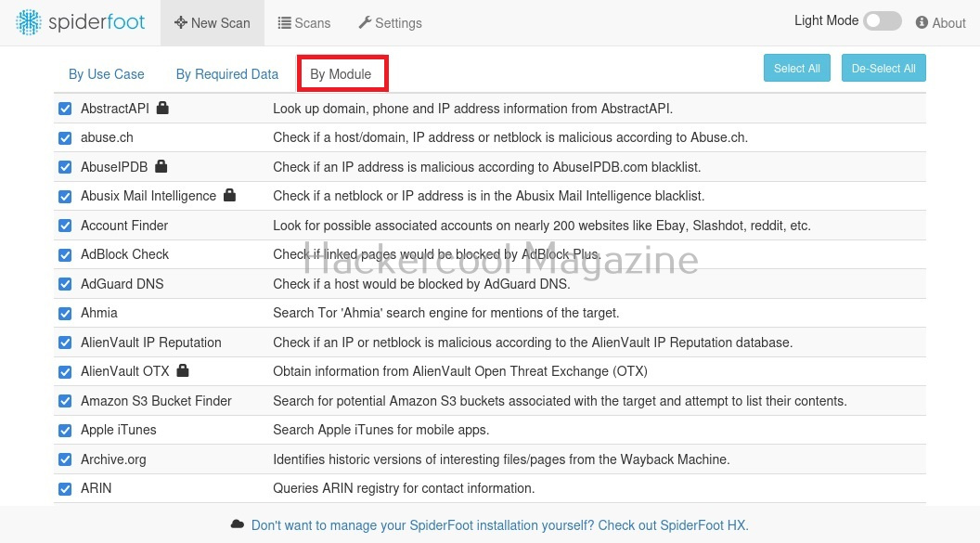This screenshot has height=543, width=980.
Task: Click the Amazon S3 Bucket Finder label
Action: 156,401
